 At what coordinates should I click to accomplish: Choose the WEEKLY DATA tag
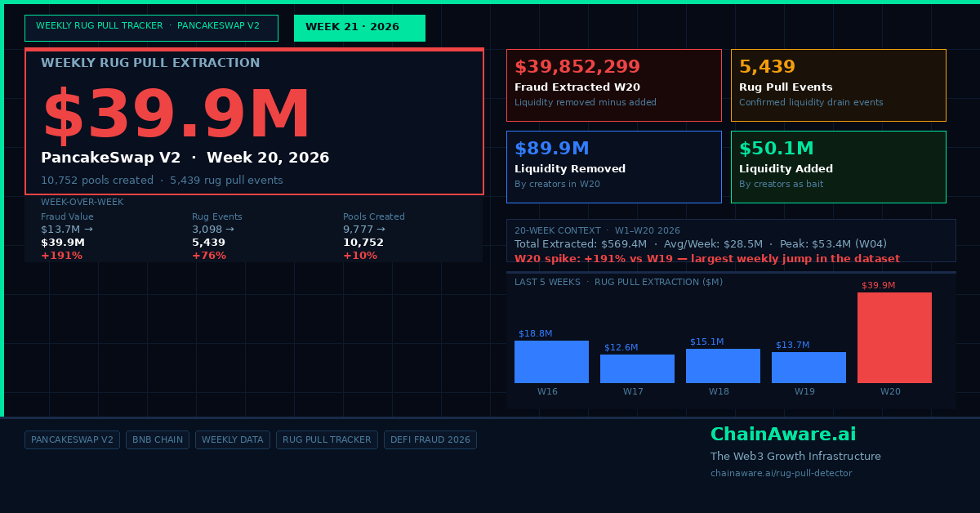coord(232,439)
